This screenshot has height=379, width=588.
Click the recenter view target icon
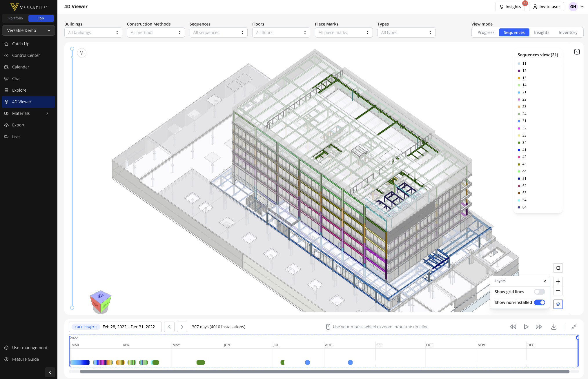[x=558, y=268]
